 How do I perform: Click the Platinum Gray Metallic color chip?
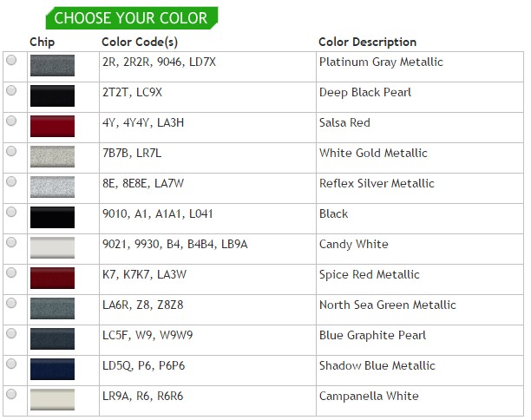[x=52, y=65]
